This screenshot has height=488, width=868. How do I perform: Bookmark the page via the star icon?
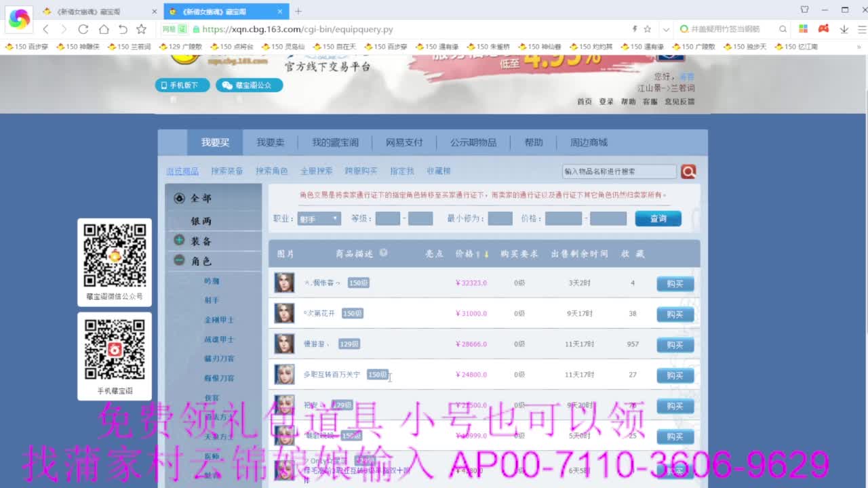coord(141,29)
